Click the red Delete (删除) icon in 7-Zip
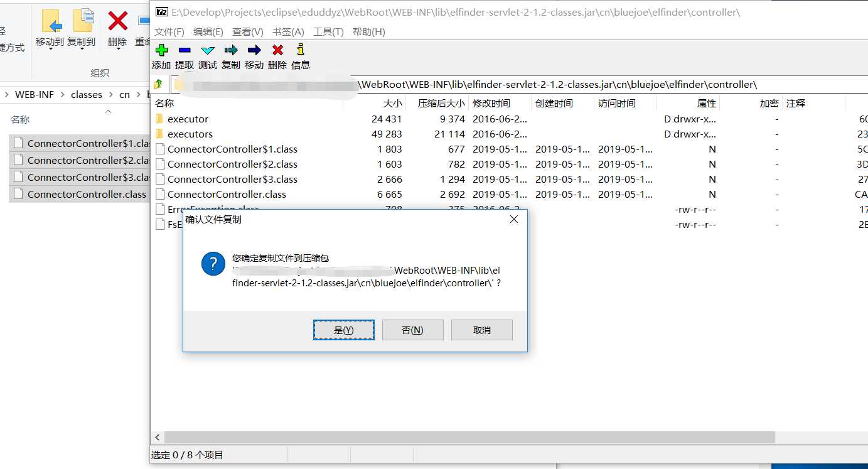Screen dimensions: 868x469 pyautogui.click(x=277, y=50)
